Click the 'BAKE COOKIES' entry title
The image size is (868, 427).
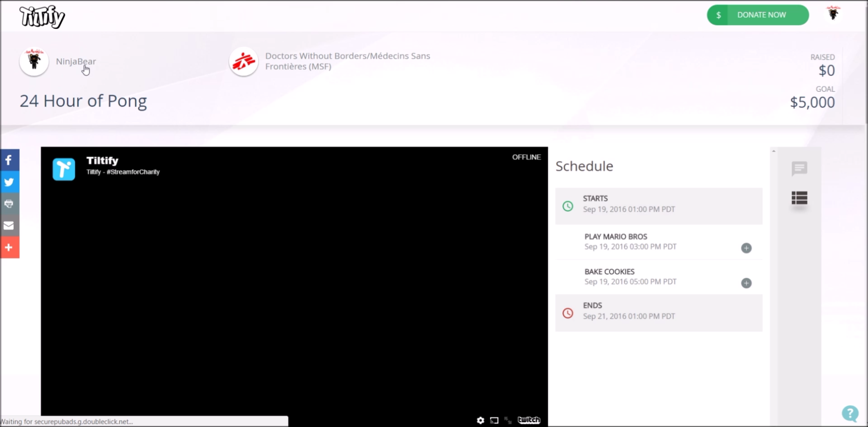[609, 272]
